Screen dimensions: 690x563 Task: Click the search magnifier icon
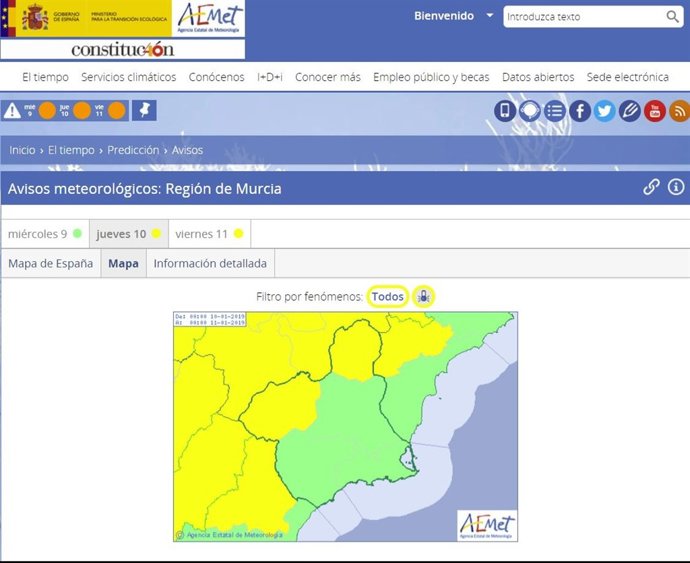tap(672, 17)
